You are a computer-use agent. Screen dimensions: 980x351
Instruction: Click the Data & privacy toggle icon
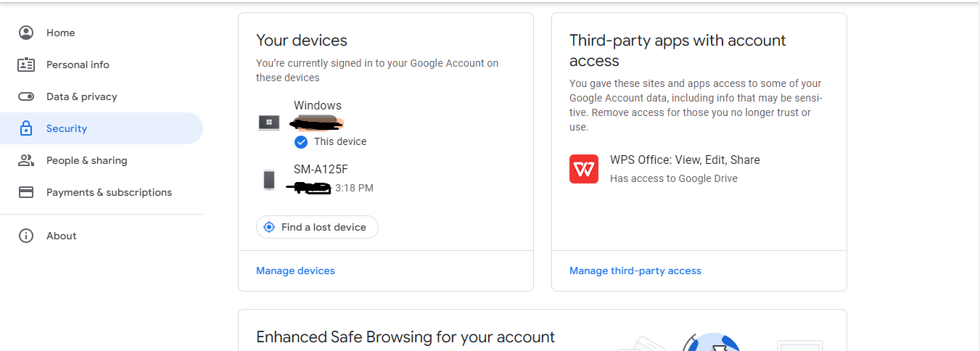26,96
